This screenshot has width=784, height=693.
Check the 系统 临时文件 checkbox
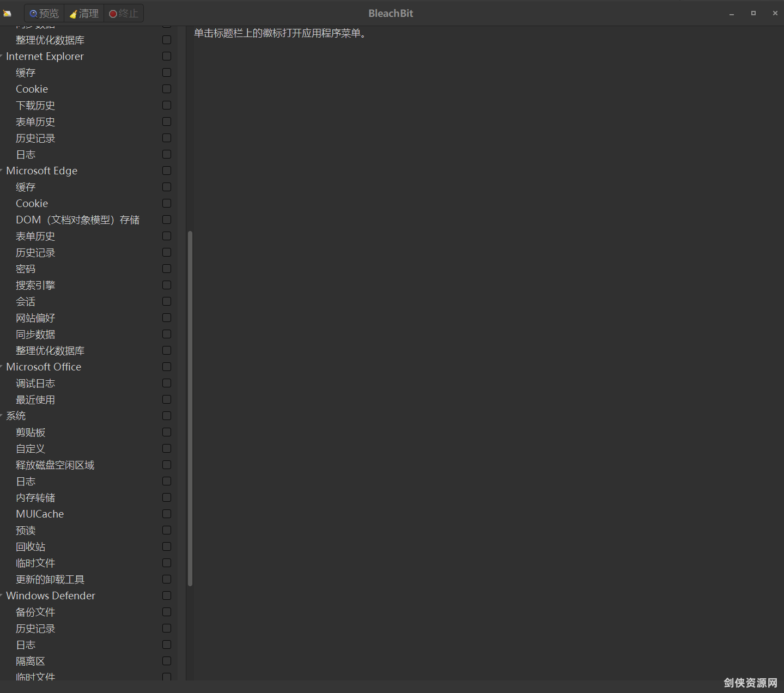click(x=167, y=563)
